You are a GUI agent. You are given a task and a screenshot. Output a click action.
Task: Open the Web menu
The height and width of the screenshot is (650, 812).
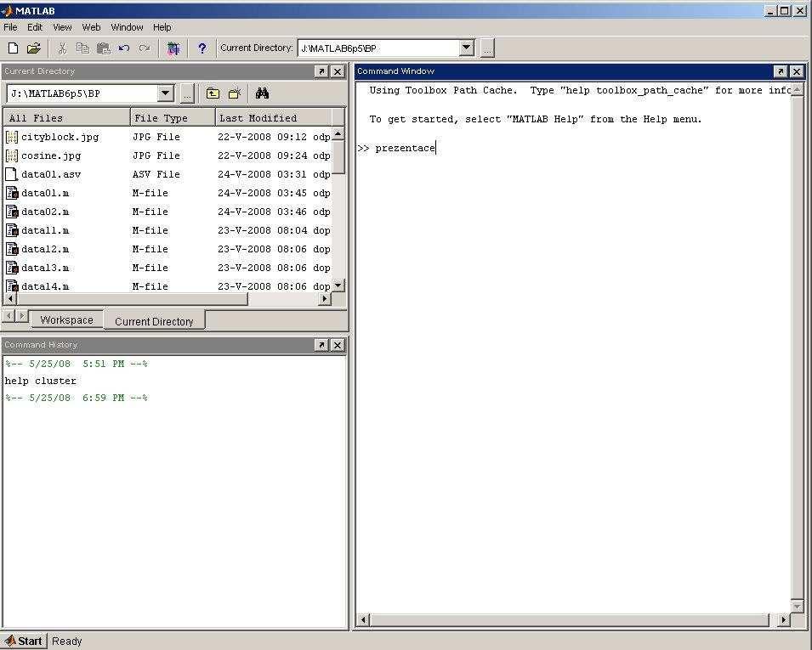click(x=91, y=27)
